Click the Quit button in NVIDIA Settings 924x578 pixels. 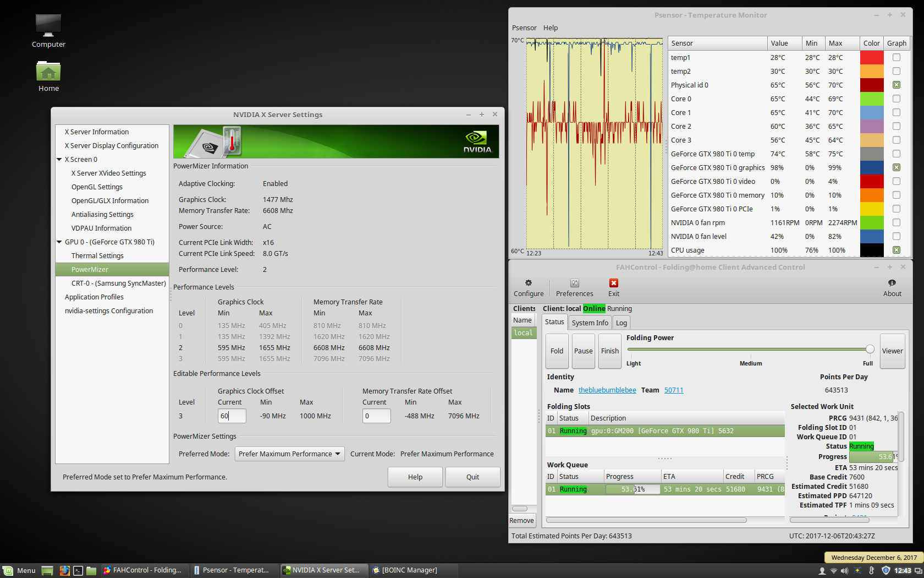point(472,477)
